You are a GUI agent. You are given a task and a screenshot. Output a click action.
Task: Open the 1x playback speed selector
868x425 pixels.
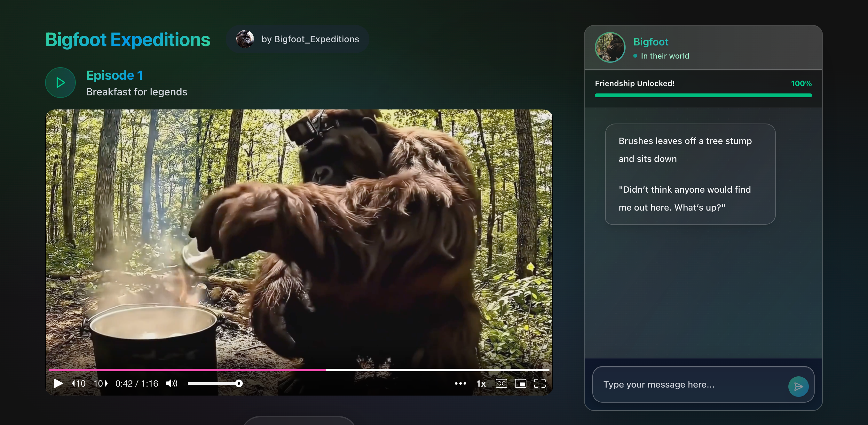click(x=481, y=383)
